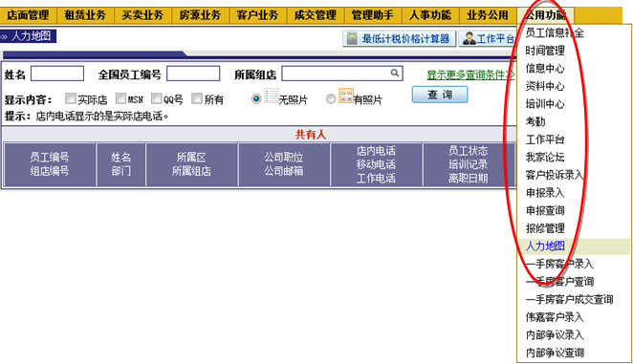
Task: Click the 员工编号 组店编号 column header
Action: [x=50, y=164]
